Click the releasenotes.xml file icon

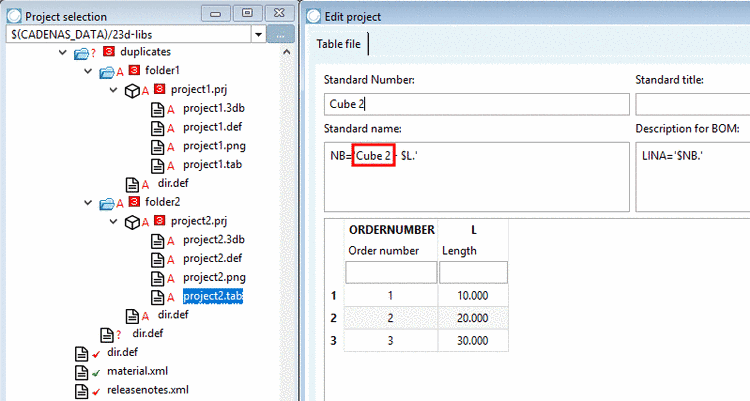pyautogui.click(x=81, y=391)
